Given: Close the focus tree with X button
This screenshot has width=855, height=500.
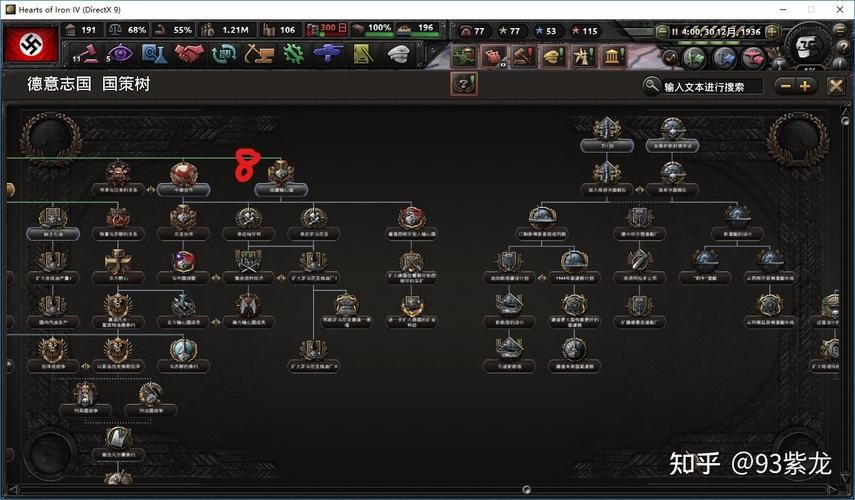Looking at the screenshot, I should point(835,86).
